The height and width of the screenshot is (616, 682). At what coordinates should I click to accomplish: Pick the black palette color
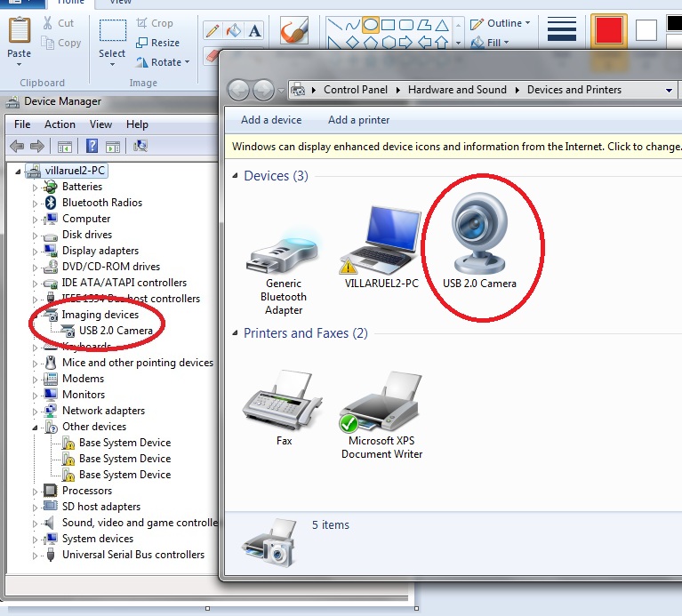[x=674, y=23]
